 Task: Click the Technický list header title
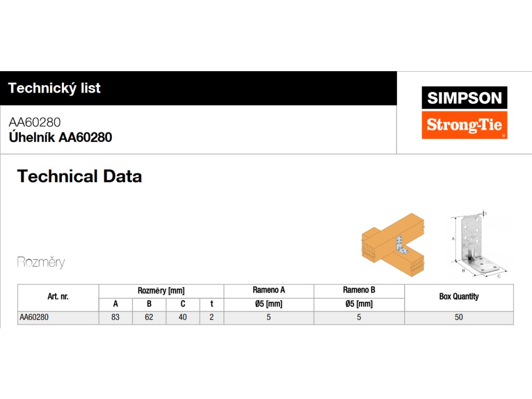click(x=55, y=88)
